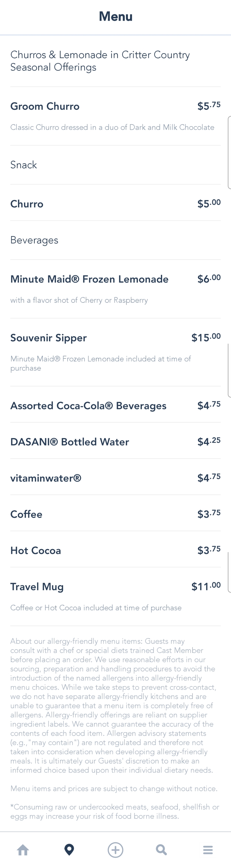
Task: Choose the vitaminwater item
Action: 46,478
